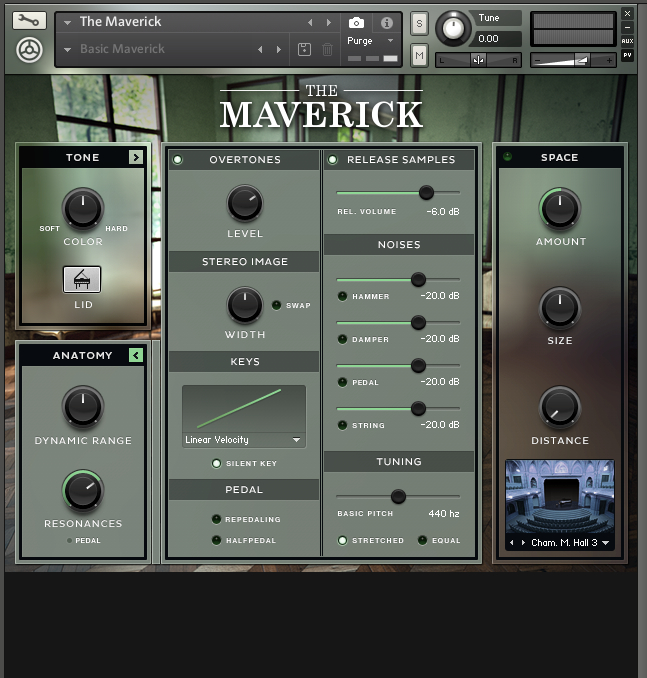The image size is (647, 678).
Task: Click the RESONANCES knob
Action: 83,490
